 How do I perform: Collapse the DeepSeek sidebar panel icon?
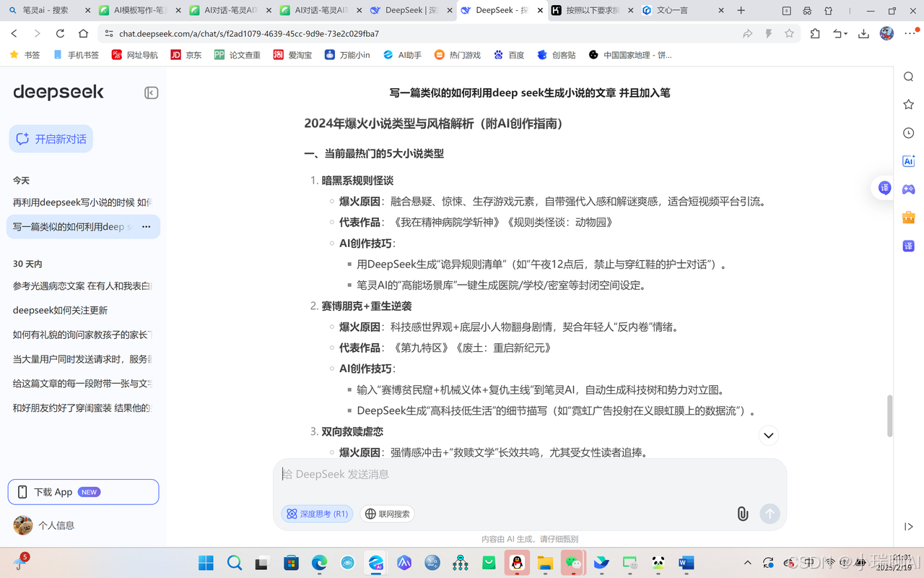tap(151, 92)
